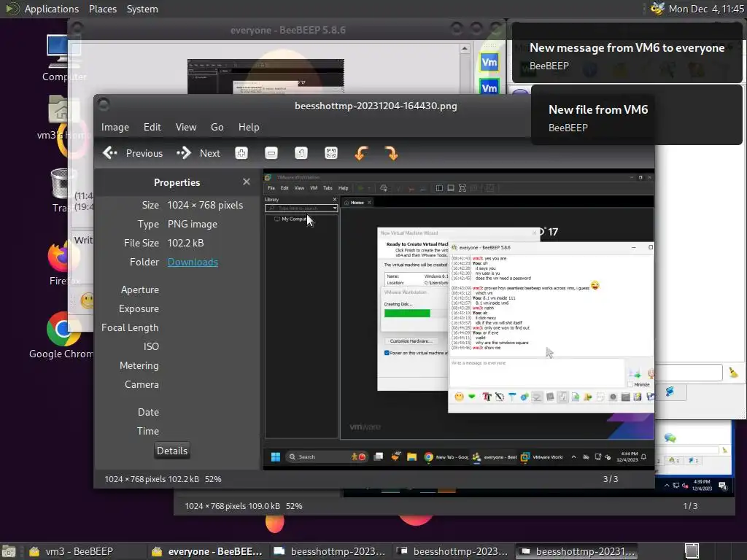Click show desktop icon in bottom panel
The height and width of the screenshot is (560, 747).
pos(9,551)
